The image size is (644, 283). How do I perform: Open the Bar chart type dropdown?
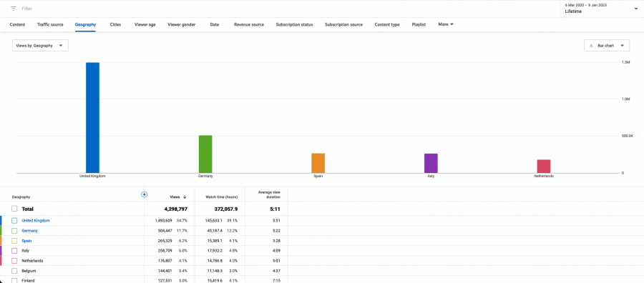(607, 46)
